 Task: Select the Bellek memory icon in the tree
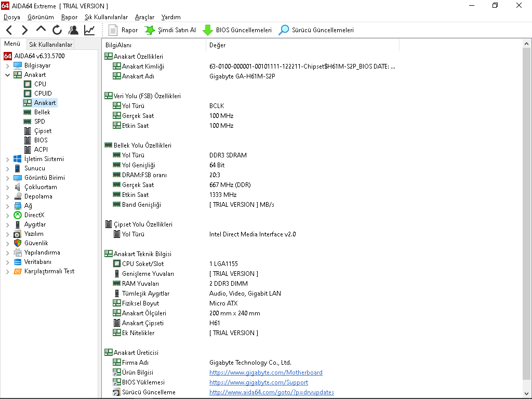[28, 112]
